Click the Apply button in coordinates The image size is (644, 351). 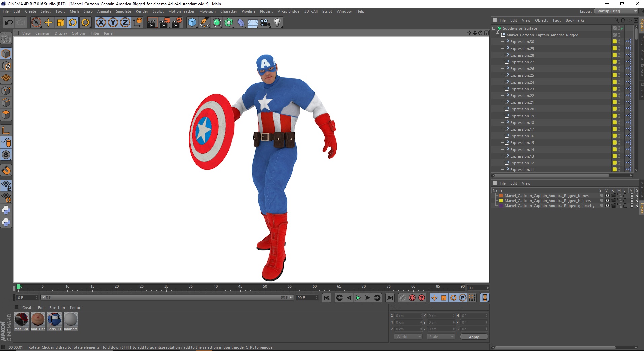(x=474, y=337)
